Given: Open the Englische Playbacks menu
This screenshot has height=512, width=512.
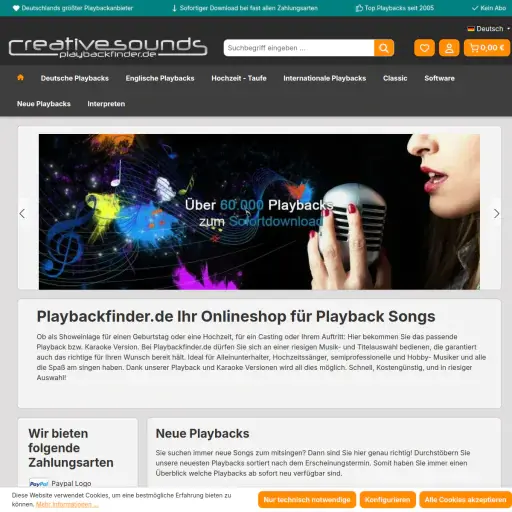Looking at the screenshot, I should (160, 78).
